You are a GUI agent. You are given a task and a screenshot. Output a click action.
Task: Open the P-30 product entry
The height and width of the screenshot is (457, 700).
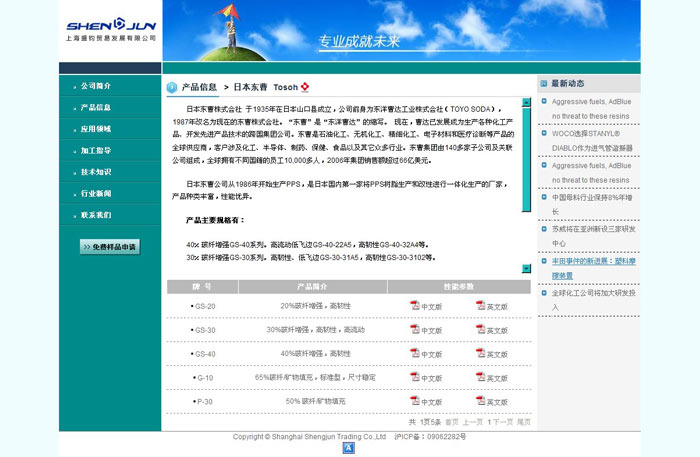coord(205,402)
